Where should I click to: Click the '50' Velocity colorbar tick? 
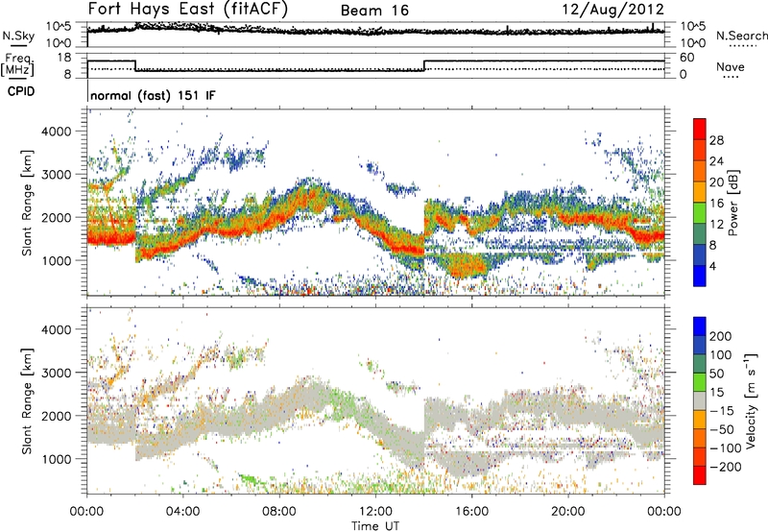coord(716,374)
